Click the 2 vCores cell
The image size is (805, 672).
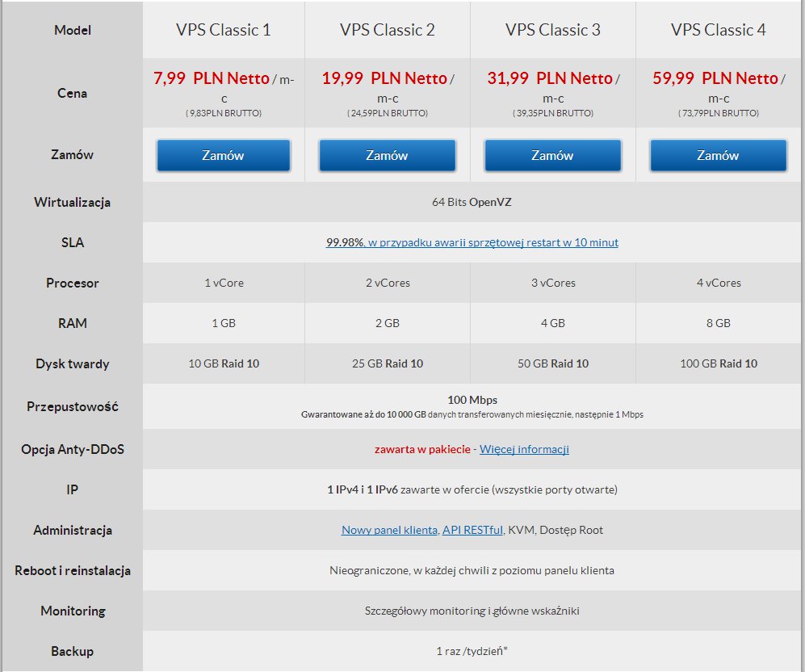pyautogui.click(x=388, y=283)
